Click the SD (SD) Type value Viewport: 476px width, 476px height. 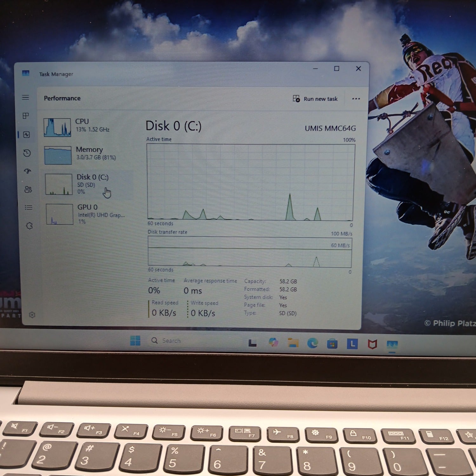click(x=288, y=313)
